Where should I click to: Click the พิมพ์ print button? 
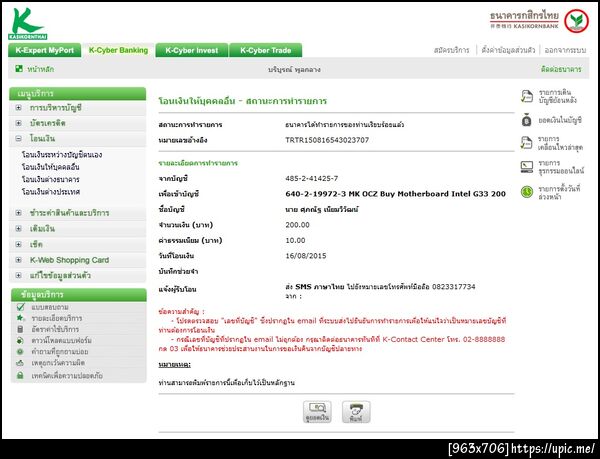pos(356,412)
